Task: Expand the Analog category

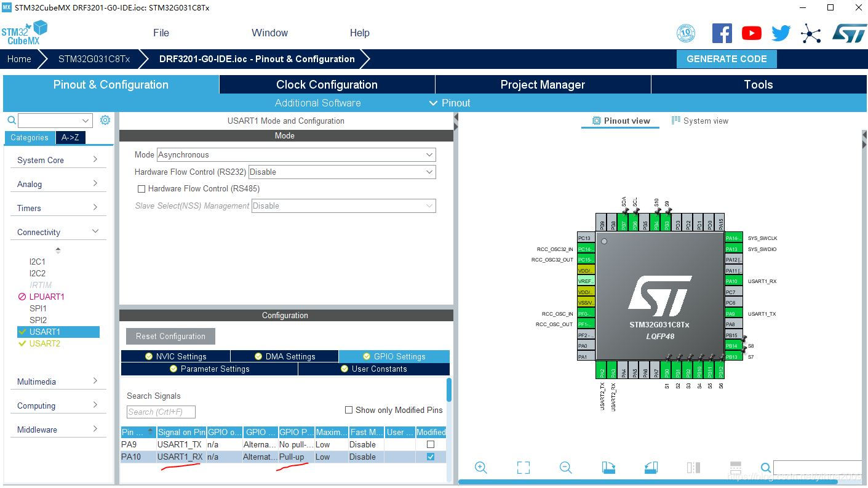Action: click(58, 184)
